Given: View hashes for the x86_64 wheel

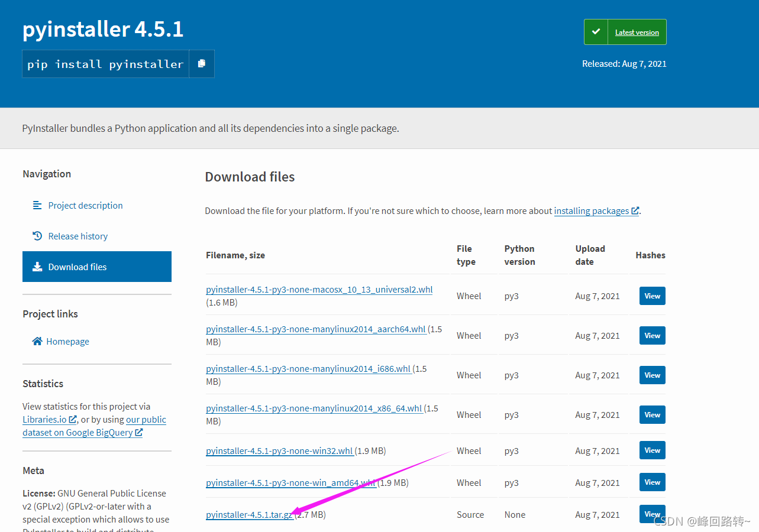Looking at the screenshot, I should click(x=652, y=415).
